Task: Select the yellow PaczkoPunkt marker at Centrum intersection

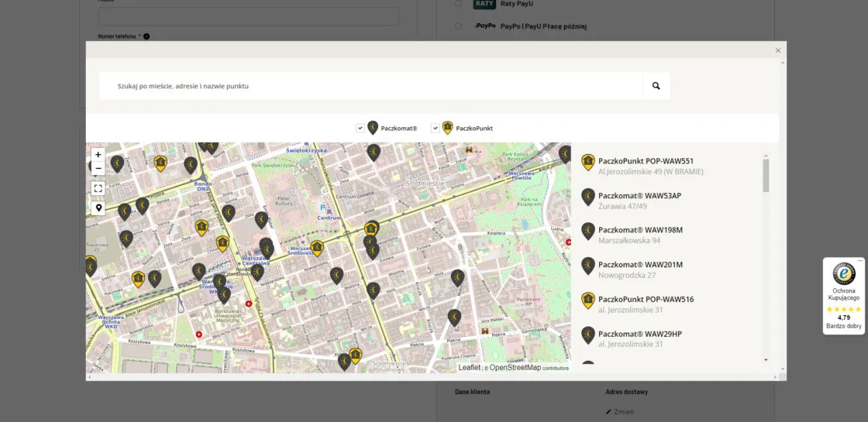Action: point(371,228)
